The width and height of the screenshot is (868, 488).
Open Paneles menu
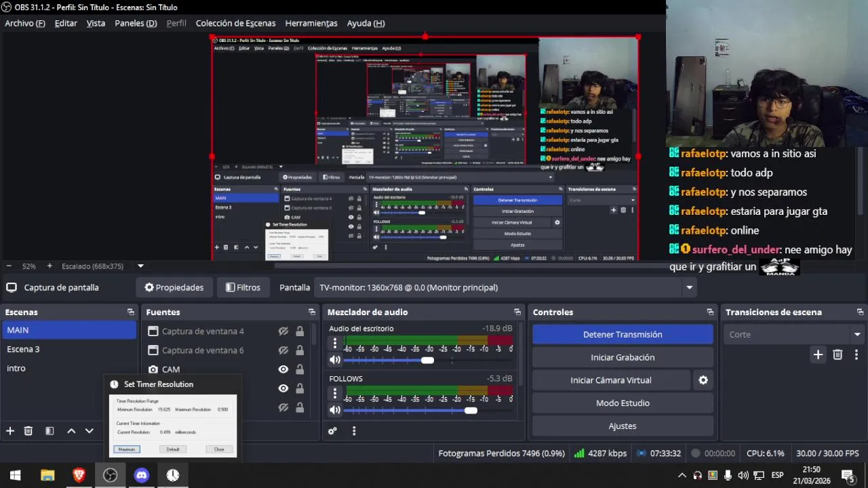click(136, 23)
